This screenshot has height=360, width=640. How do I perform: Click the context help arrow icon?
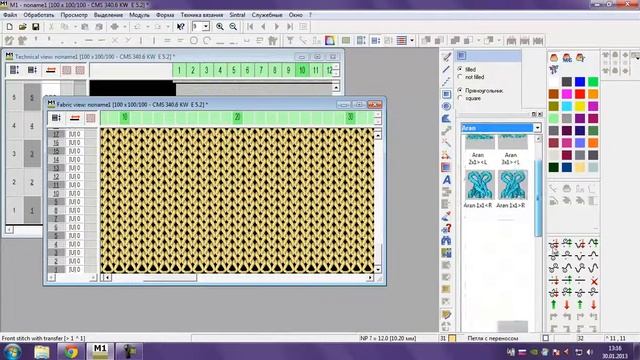[x=180, y=27]
